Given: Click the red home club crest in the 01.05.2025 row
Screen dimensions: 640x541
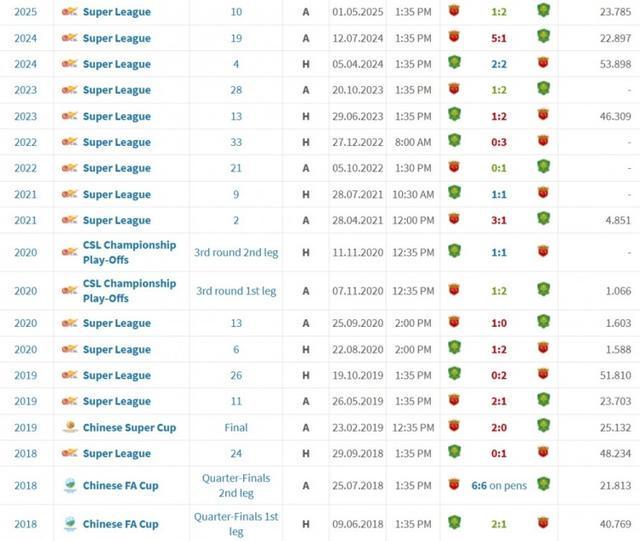Looking at the screenshot, I should [454, 11].
